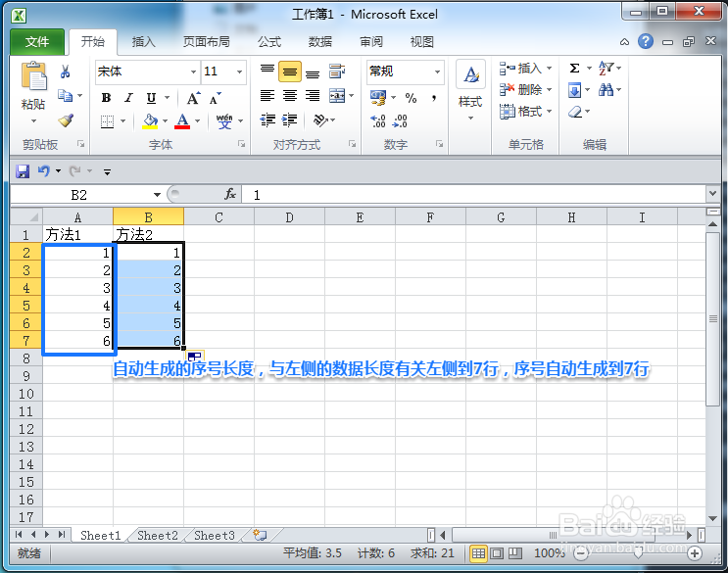The width and height of the screenshot is (728, 573).
Task: Apply comma style format
Action: tap(434, 98)
